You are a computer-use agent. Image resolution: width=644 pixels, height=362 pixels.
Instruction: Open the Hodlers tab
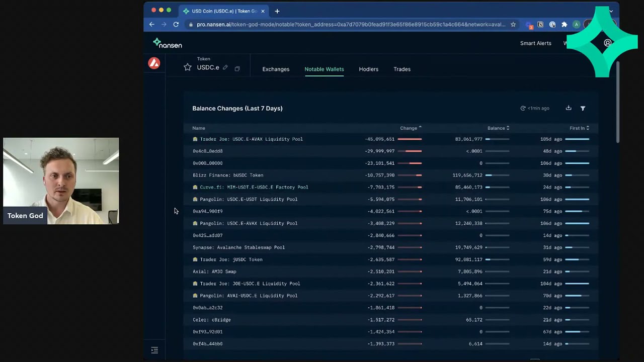[369, 69]
